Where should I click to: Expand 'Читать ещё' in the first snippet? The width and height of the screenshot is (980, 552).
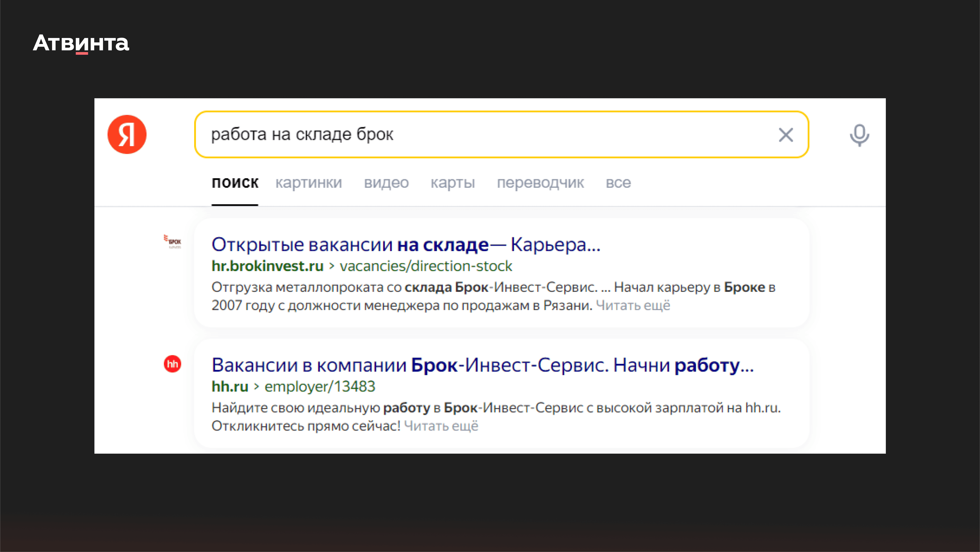coord(633,305)
